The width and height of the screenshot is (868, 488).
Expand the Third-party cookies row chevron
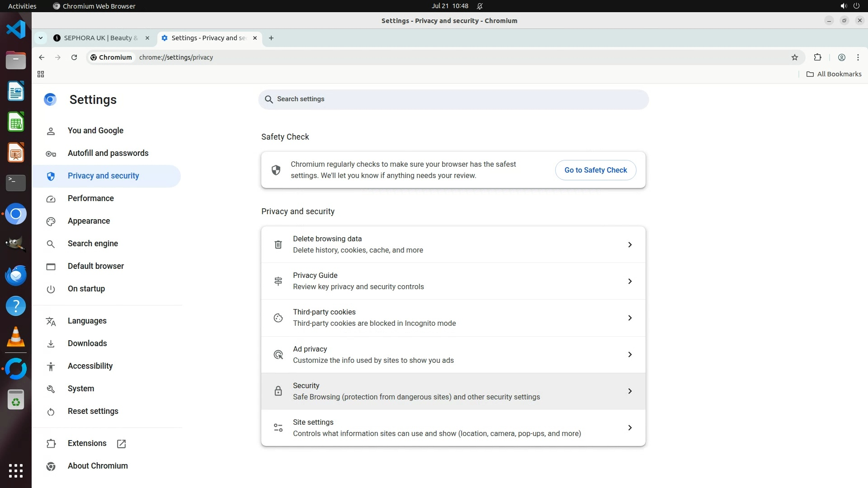(629, 318)
